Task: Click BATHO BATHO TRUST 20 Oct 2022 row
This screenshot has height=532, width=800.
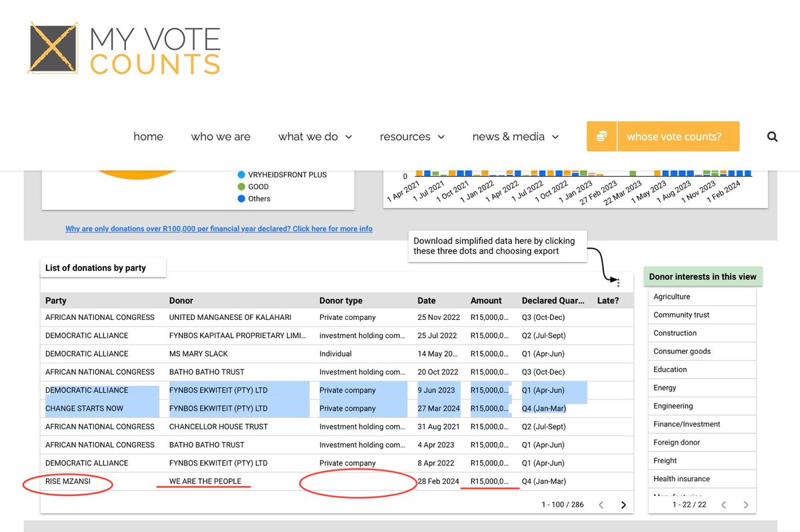Action: (336, 372)
